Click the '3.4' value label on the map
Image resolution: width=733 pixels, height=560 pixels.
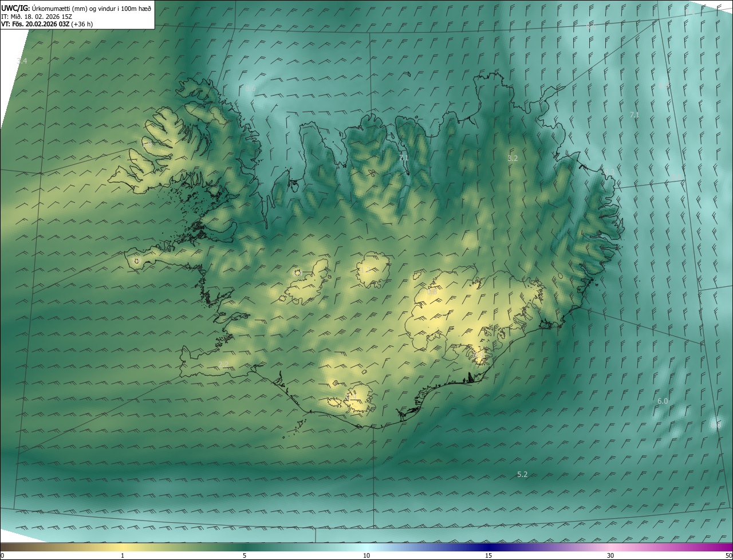pos(22,61)
